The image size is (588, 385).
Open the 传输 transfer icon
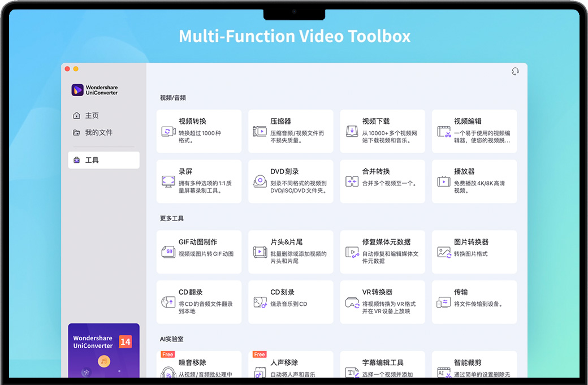(x=444, y=302)
